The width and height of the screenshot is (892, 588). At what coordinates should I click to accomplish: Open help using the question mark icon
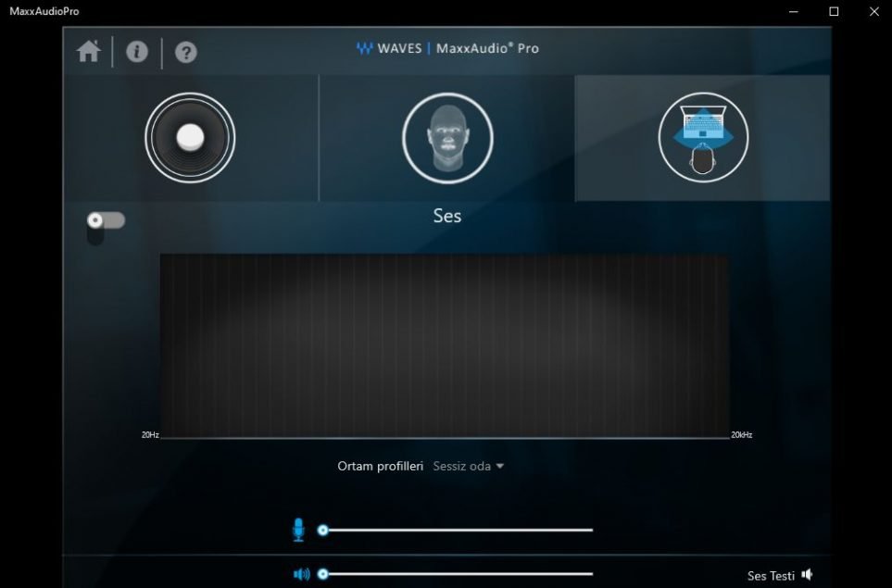(x=185, y=52)
